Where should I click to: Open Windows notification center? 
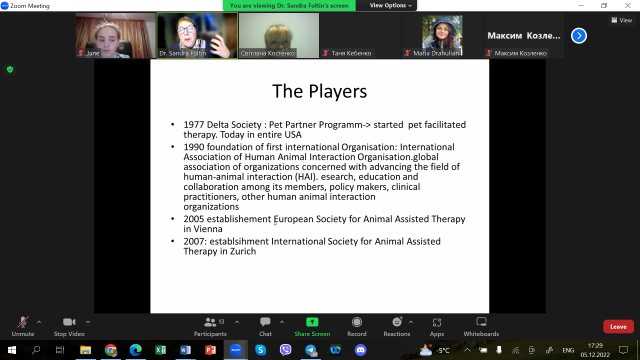623,350
